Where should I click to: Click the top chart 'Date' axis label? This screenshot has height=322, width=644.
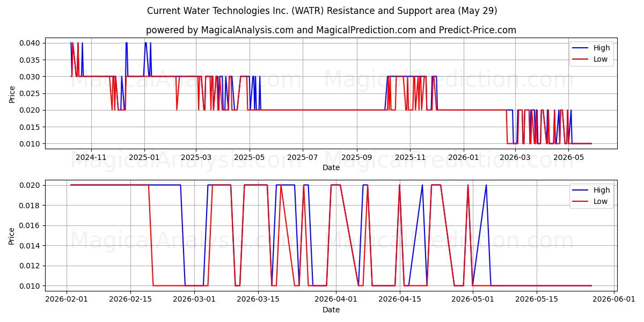pos(331,167)
